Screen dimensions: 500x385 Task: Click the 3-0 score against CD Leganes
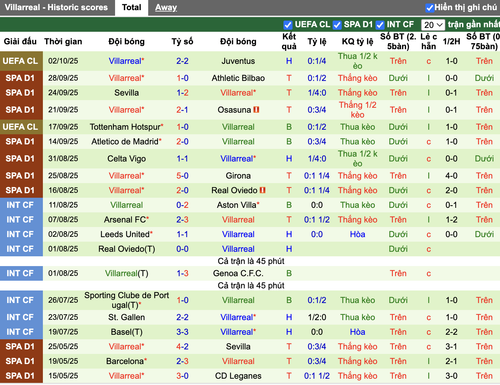(x=182, y=376)
